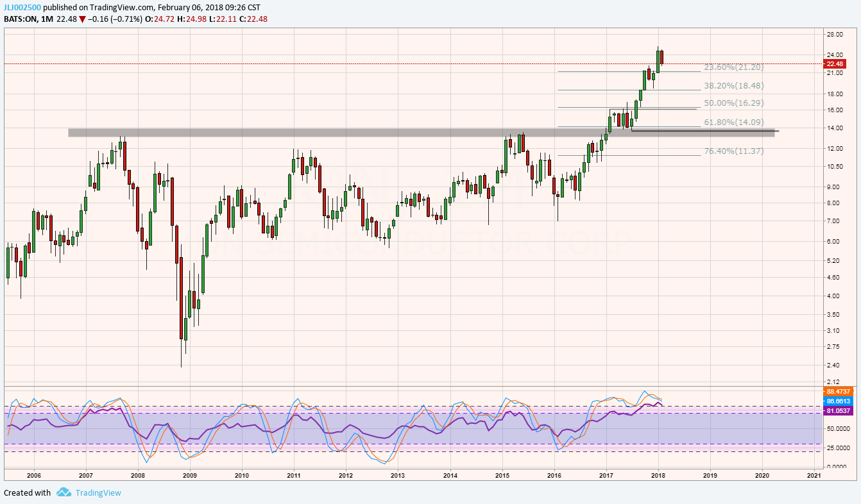This screenshot has width=861, height=504.
Task: Click the 28.00 price axis label
Action: 835,35
